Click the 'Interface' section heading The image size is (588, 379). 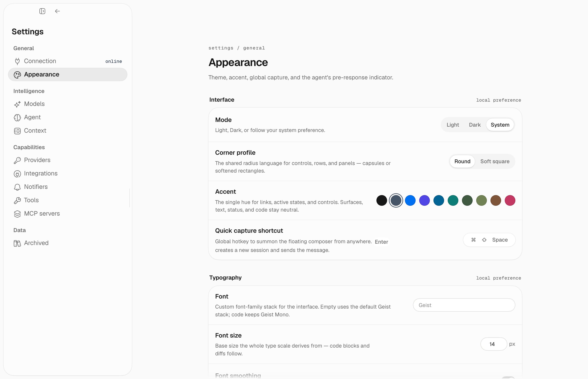tap(221, 100)
